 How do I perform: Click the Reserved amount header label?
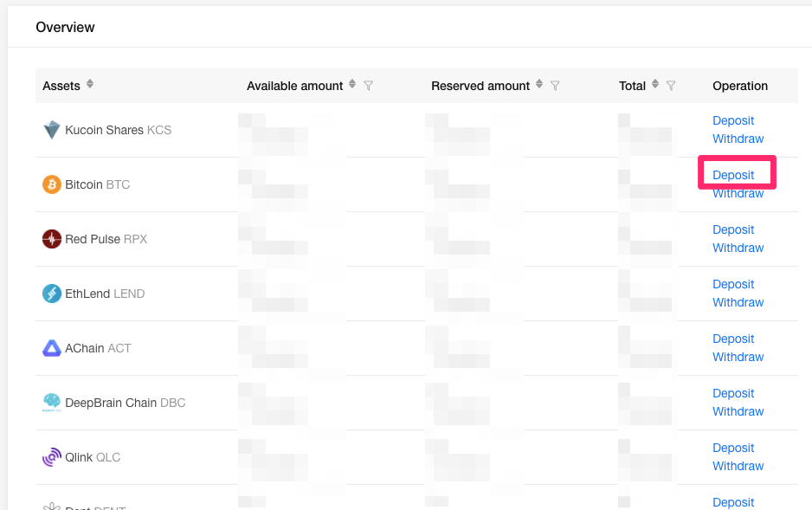click(x=480, y=86)
